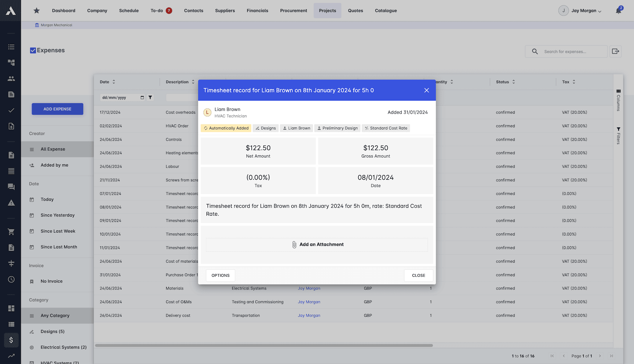The height and width of the screenshot is (364, 634).
Task: Open the clock time-tracking icon in sidebar
Action: 11,279
